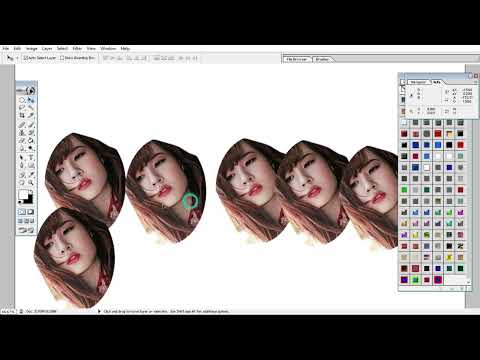Reset to default foreground and background colors
Image resolution: width=480 pixels, height=360 pixels.
pyautogui.click(x=20, y=202)
